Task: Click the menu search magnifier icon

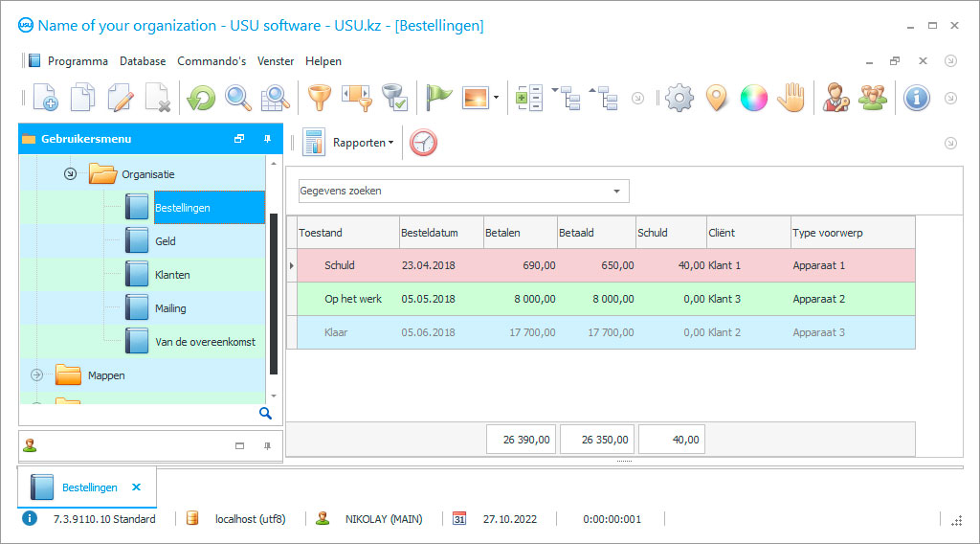Action: coord(266,414)
